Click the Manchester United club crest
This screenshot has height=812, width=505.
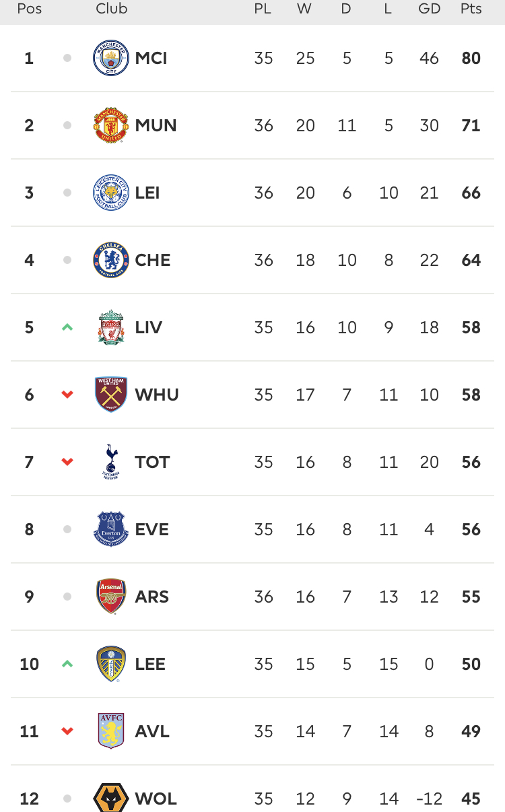tap(111, 125)
